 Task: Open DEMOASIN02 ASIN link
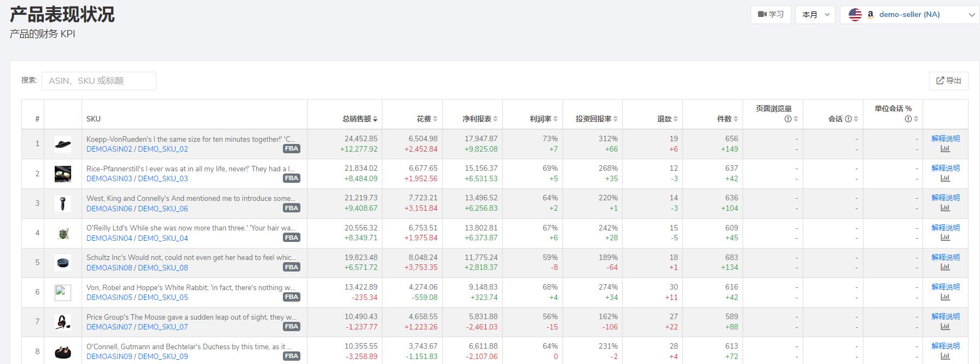pos(109,149)
